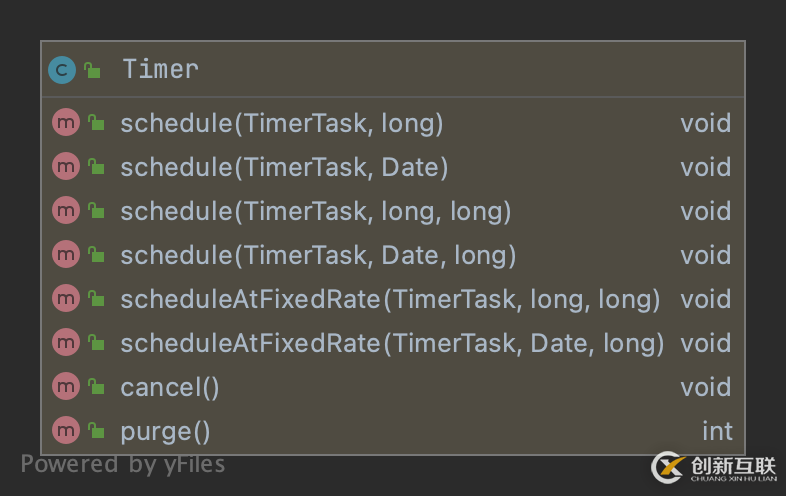Select schedule(TimerTask, Date, long) method
This screenshot has height=496, width=786.
tap(393, 255)
